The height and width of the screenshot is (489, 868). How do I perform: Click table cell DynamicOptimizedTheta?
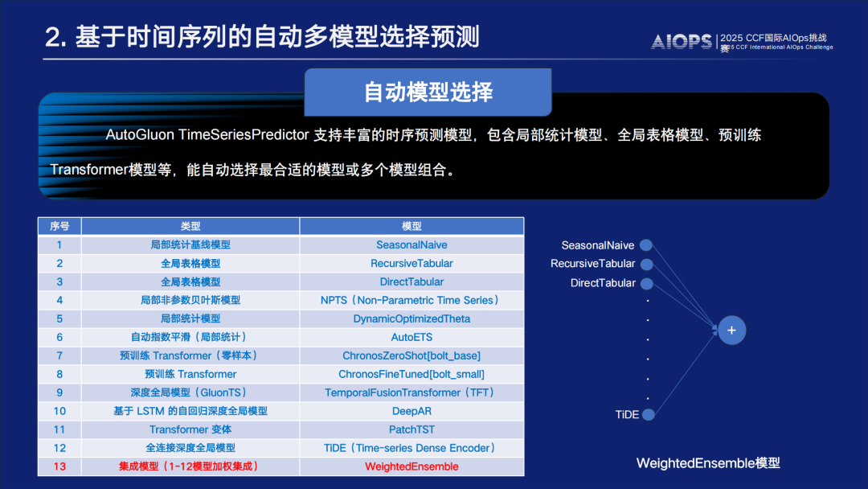[x=411, y=318]
